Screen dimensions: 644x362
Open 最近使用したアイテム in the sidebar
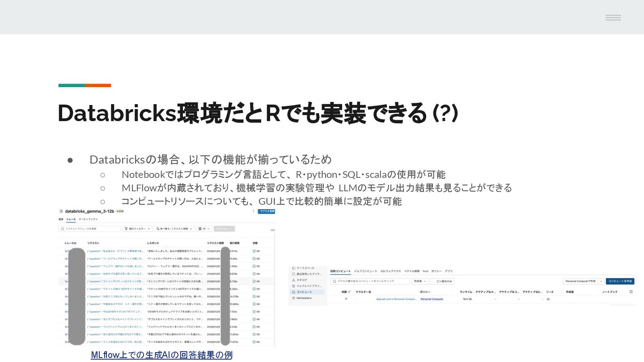[x=306, y=274]
